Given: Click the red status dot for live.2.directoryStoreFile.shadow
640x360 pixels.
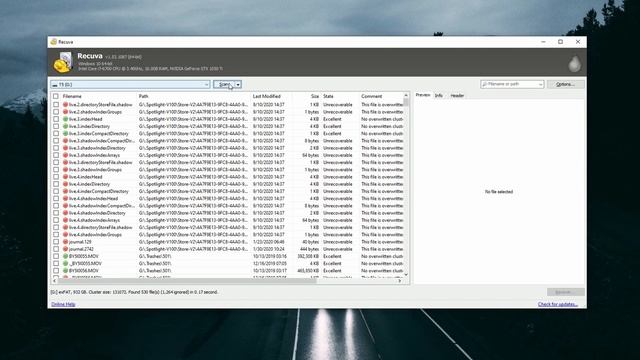Looking at the screenshot, I should [65, 105].
